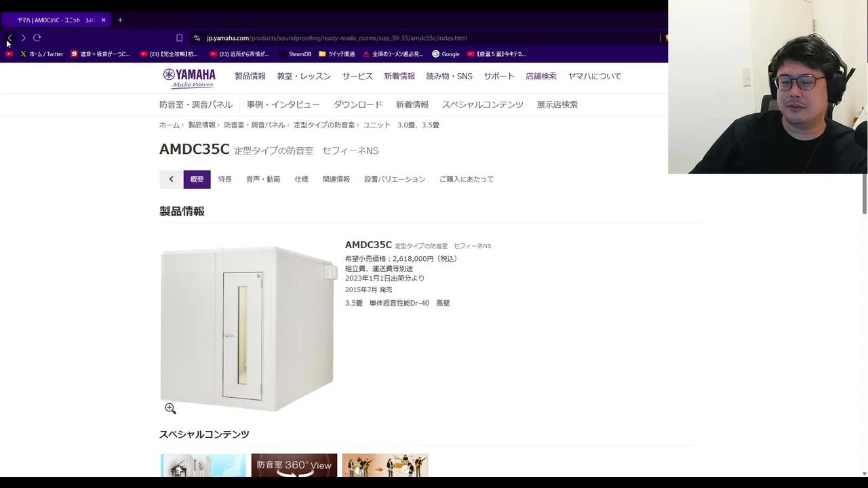Click the 希望小売価格：2,618,000円 price text
This screenshot has height=488, width=868.
click(x=401, y=259)
